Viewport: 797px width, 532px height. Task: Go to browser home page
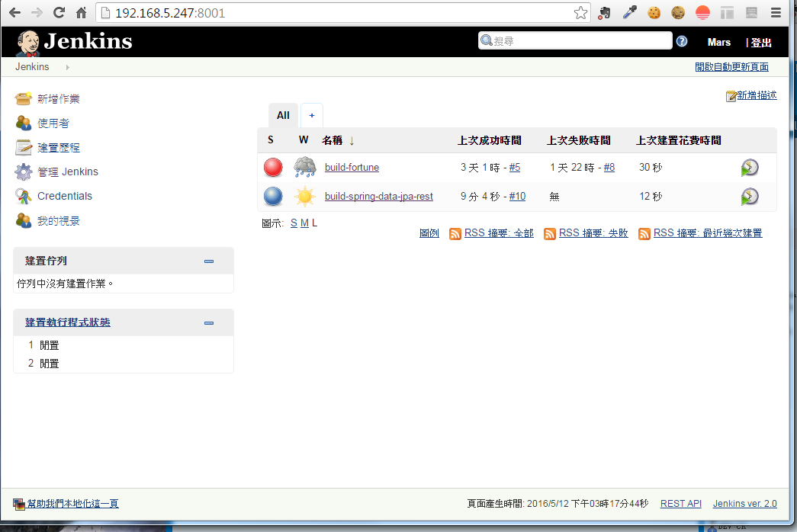pos(82,13)
